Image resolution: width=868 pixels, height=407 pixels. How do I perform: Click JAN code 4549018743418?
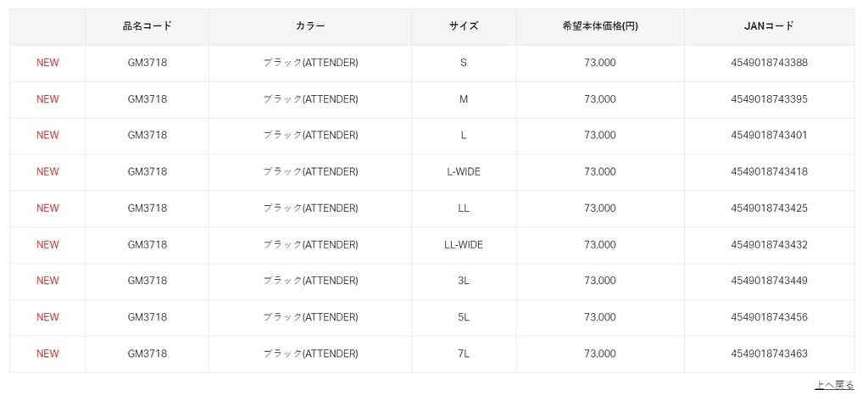click(x=769, y=171)
